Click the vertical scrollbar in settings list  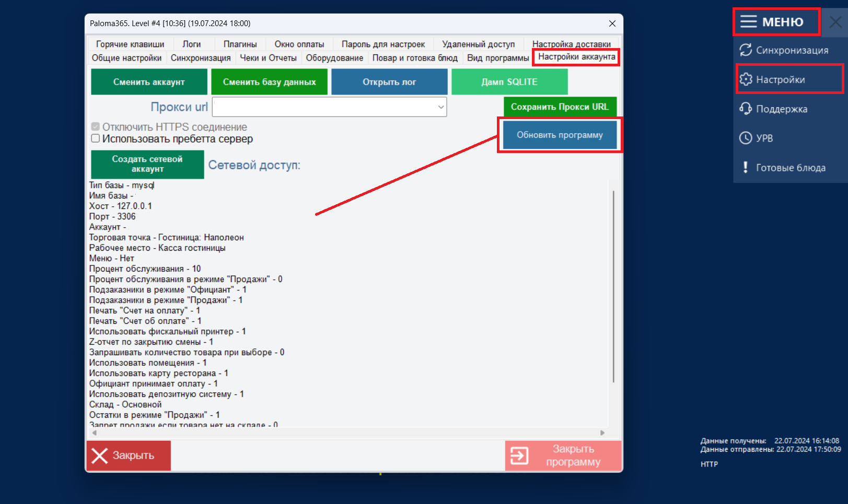click(x=613, y=286)
